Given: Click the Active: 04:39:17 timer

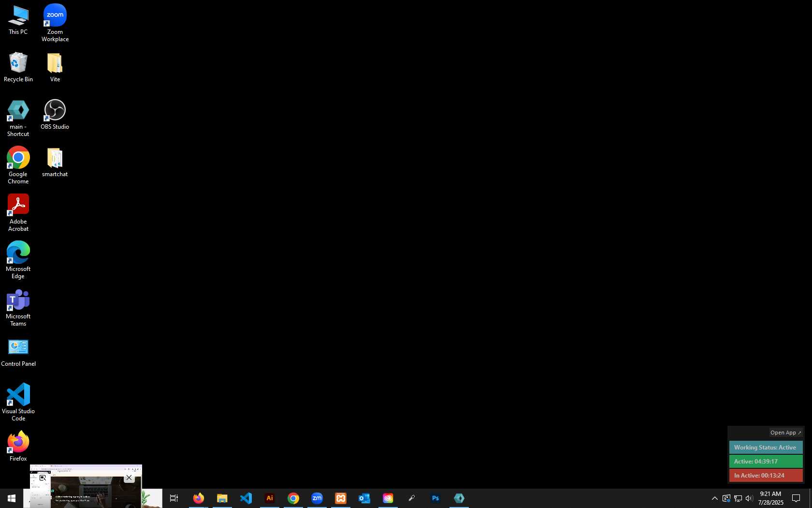Looking at the screenshot, I should point(766,462).
